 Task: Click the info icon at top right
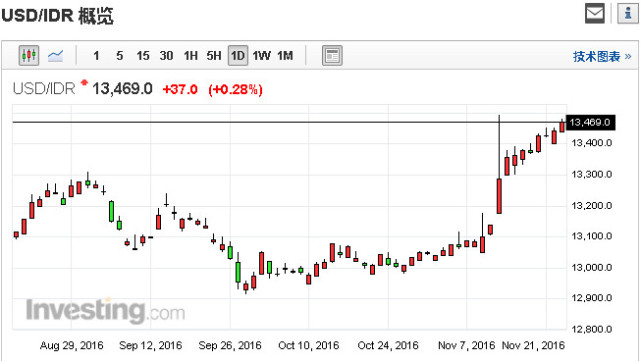coord(628,13)
